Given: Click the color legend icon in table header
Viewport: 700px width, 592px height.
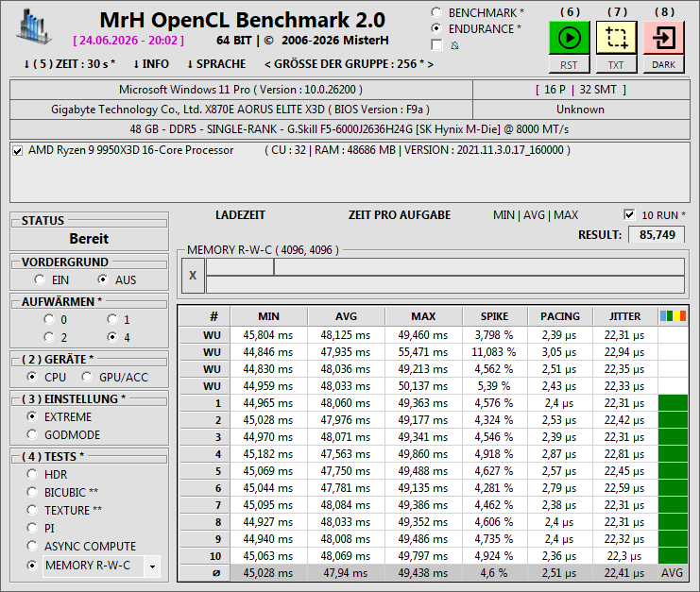Looking at the screenshot, I should pos(673,316).
